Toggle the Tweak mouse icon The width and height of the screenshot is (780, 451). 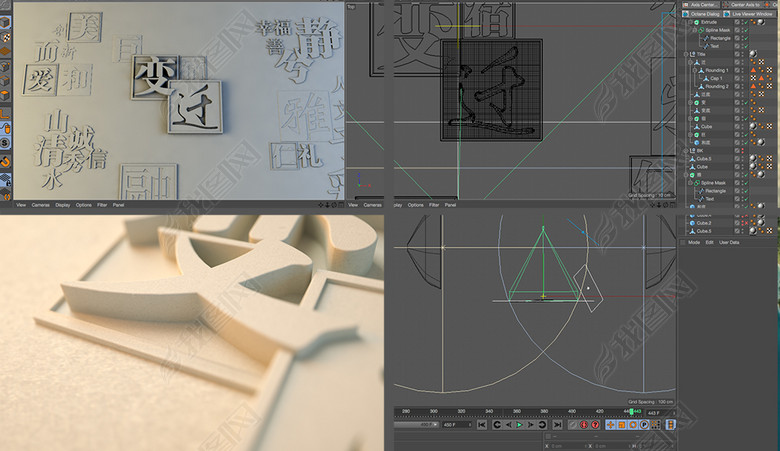point(5,128)
